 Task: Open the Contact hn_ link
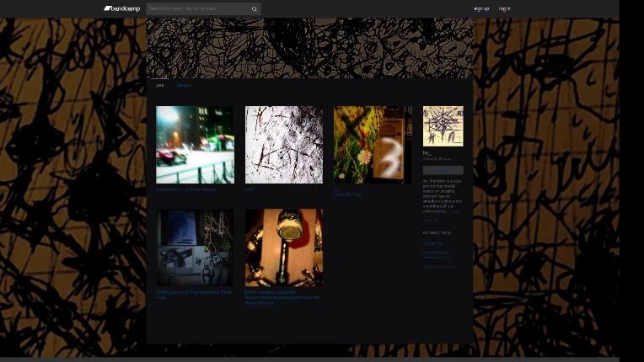[x=433, y=243]
